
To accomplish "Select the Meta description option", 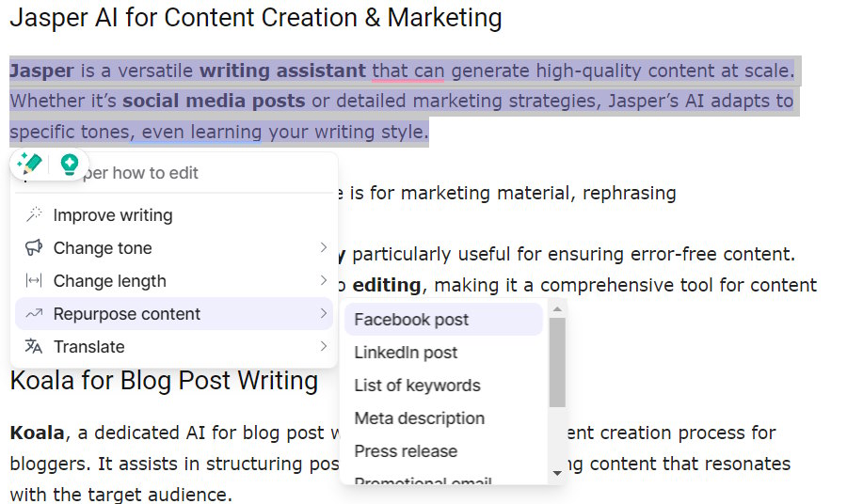I will [443, 418].
